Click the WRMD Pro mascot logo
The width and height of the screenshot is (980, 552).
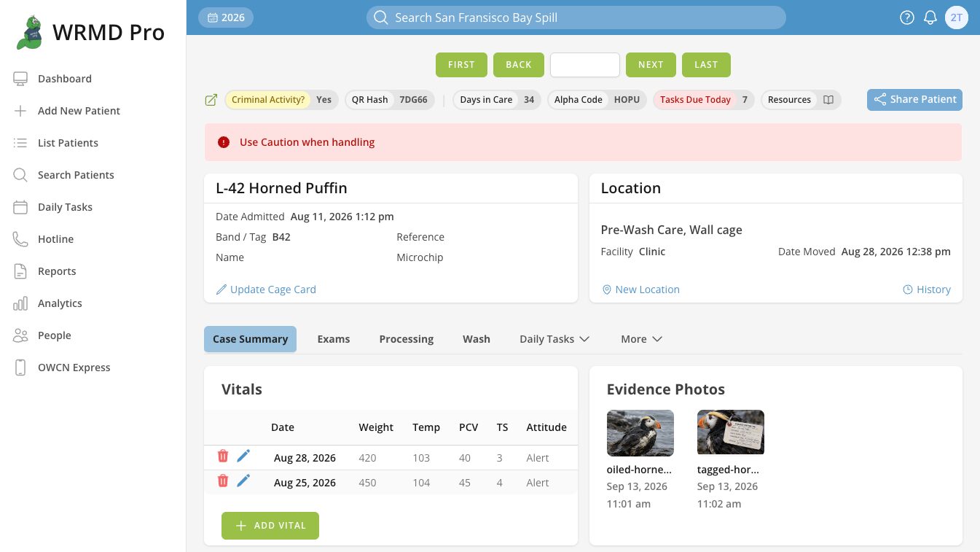[x=29, y=33]
